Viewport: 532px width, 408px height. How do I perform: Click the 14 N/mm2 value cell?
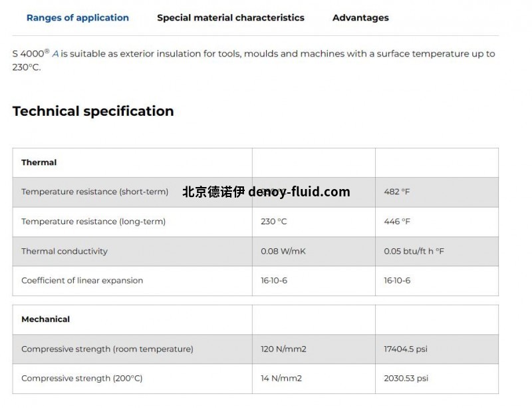[281, 378]
